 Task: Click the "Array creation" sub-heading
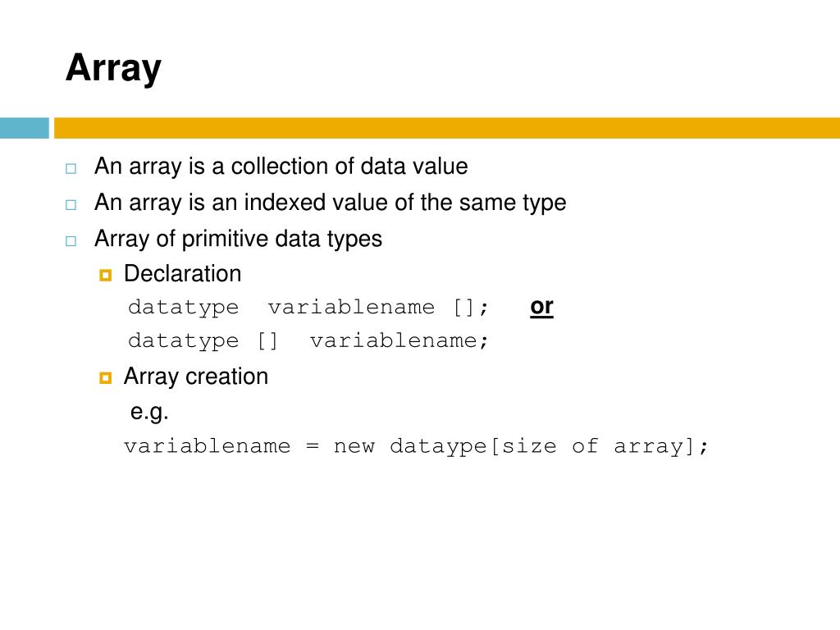(x=195, y=377)
